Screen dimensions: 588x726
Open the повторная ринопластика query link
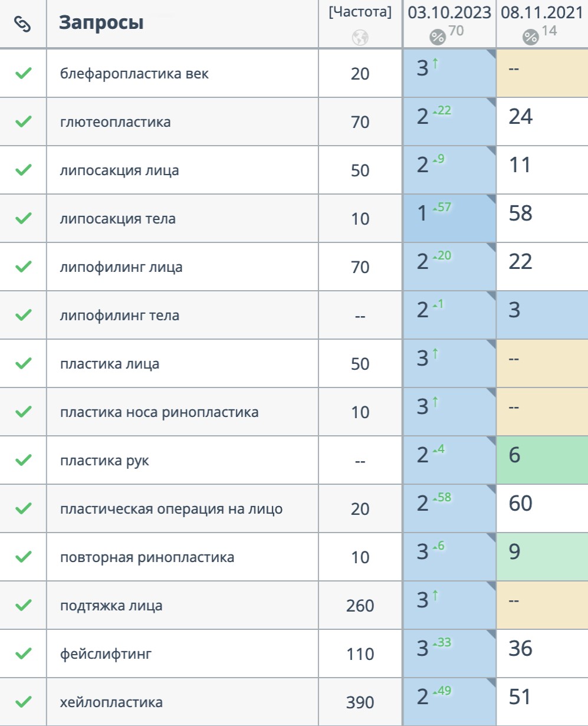pyautogui.click(x=147, y=557)
